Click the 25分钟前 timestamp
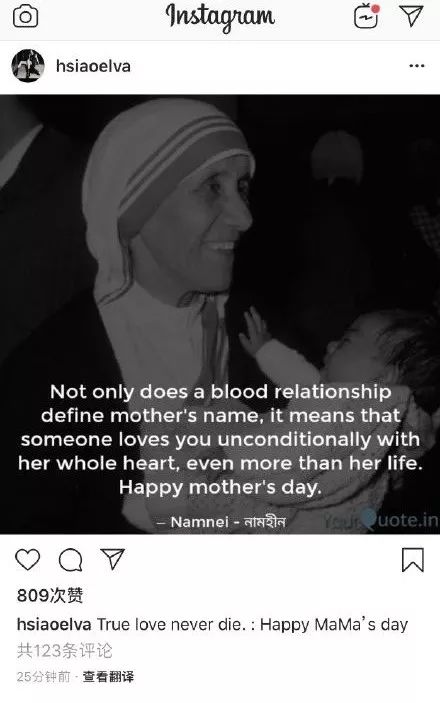The height and width of the screenshot is (703, 440). [x=44, y=677]
